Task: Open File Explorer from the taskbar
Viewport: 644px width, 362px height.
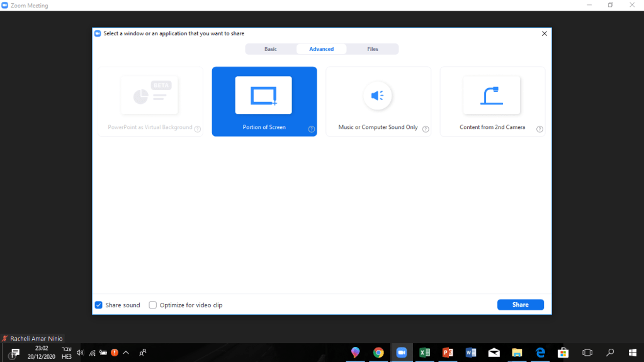Action: click(x=517, y=353)
